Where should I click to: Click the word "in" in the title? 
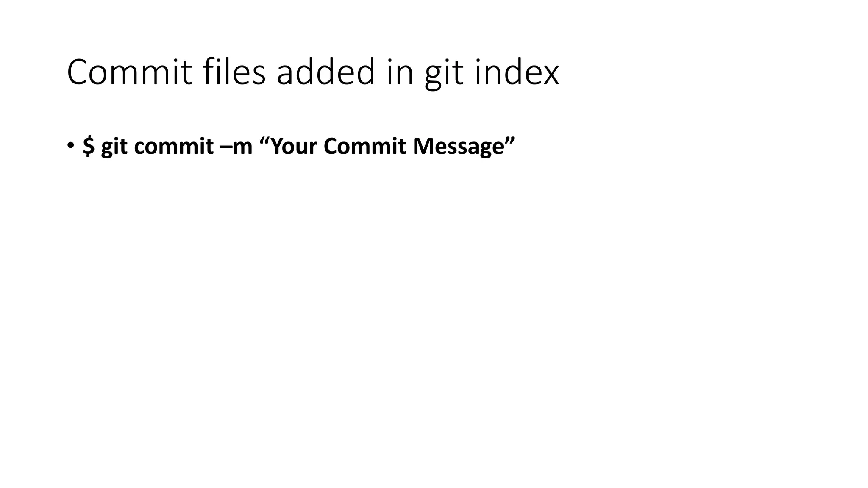[x=400, y=72]
